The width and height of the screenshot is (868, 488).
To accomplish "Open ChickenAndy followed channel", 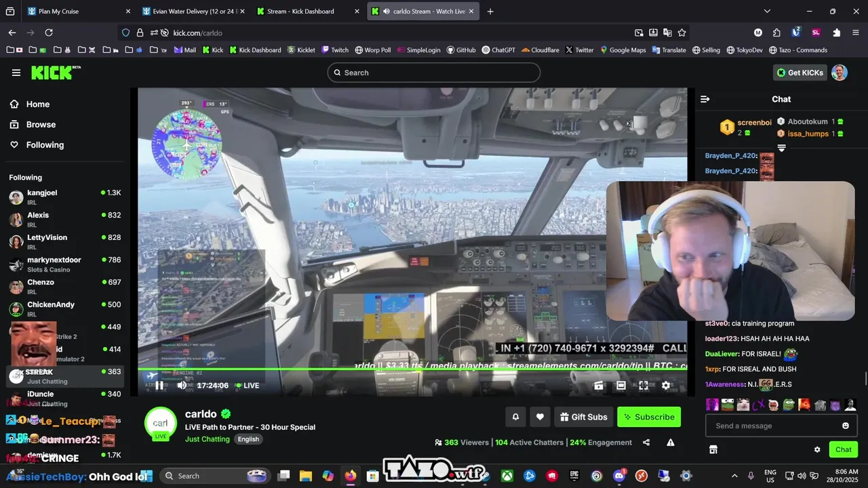I will (x=64, y=309).
